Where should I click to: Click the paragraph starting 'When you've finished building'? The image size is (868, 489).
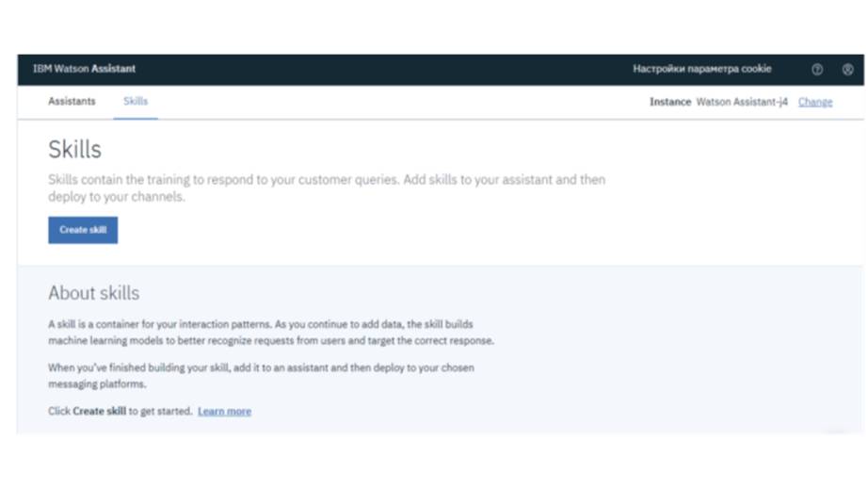pos(261,376)
